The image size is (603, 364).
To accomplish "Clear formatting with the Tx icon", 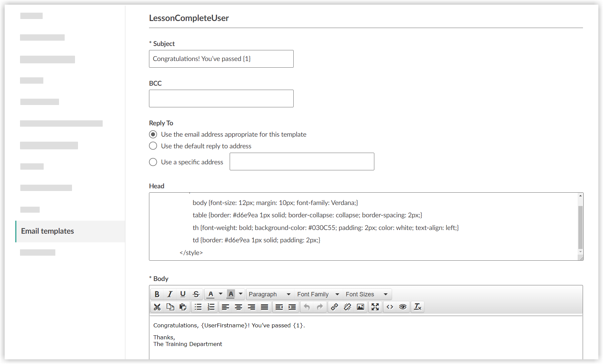I will tap(417, 307).
